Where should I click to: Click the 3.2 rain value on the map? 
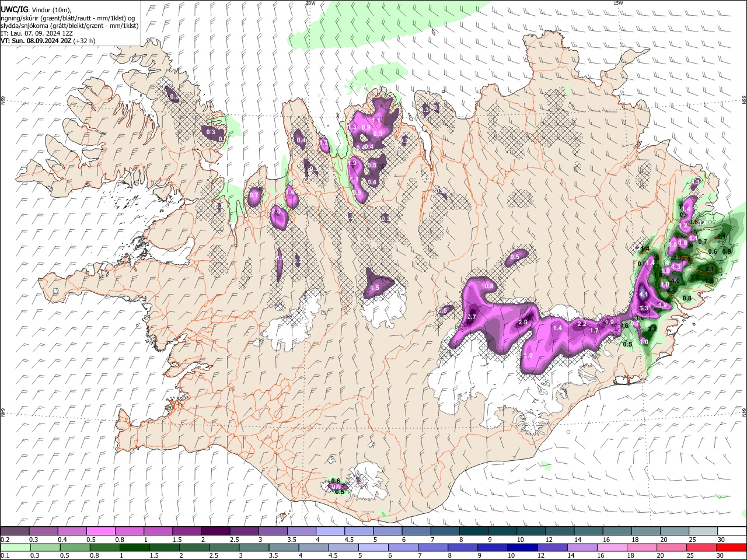point(653,328)
